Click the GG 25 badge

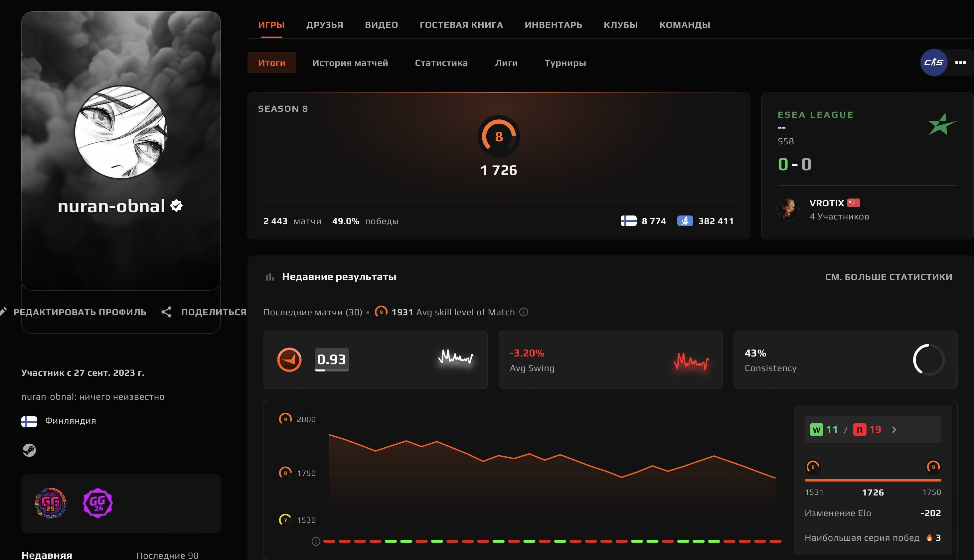(50, 503)
